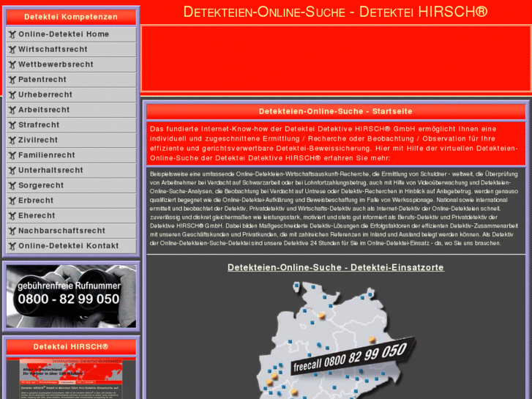The image size is (532, 399).
Task: Open Urheberrecht from the sidebar
Action: click(71, 94)
